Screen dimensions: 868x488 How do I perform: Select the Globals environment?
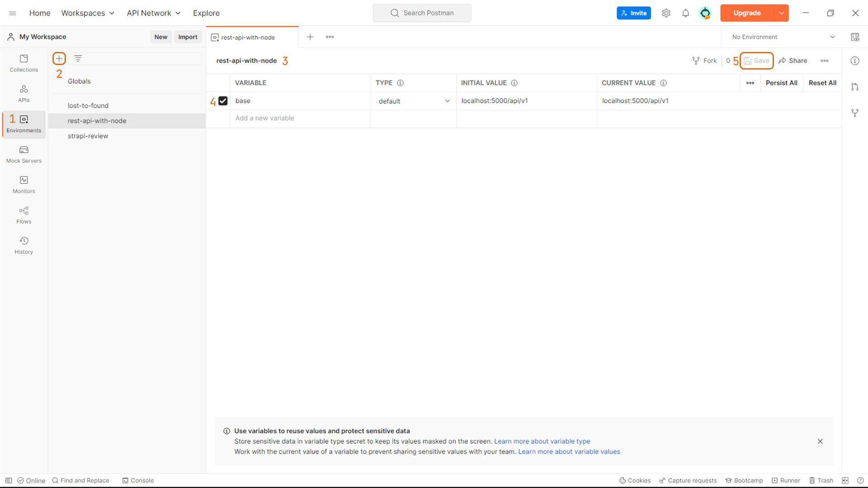[x=79, y=81]
